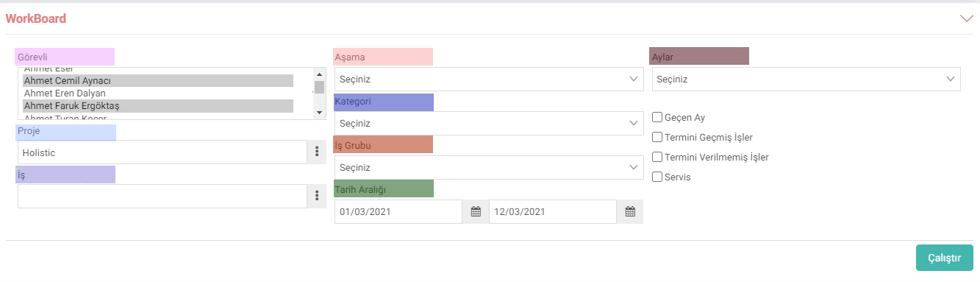Click the Görevli list scrollbar thumb
The image size is (980, 282).
pyautogui.click(x=319, y=87)
